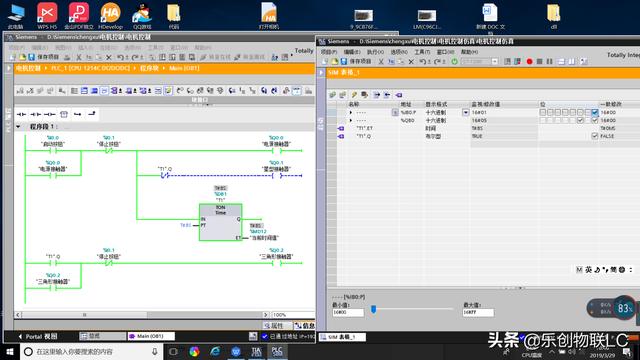This screenshot has width=640, height=360.
Task: Insert a normally closed contact instruction
Action: pos(36,114)
